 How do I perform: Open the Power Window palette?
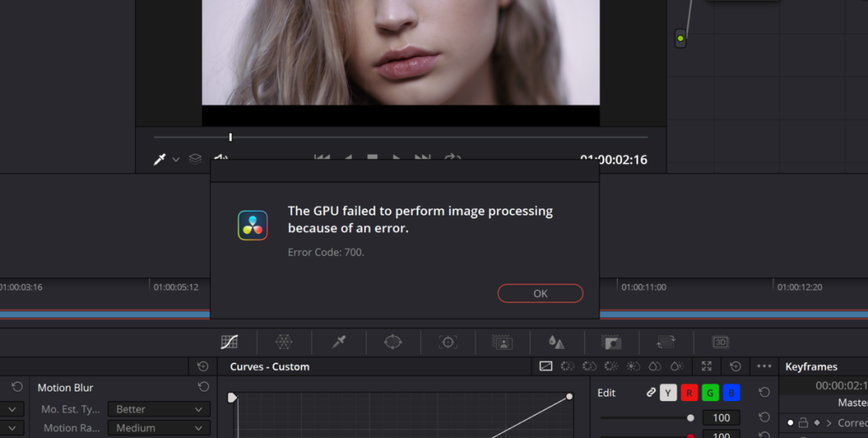[393, 342]
